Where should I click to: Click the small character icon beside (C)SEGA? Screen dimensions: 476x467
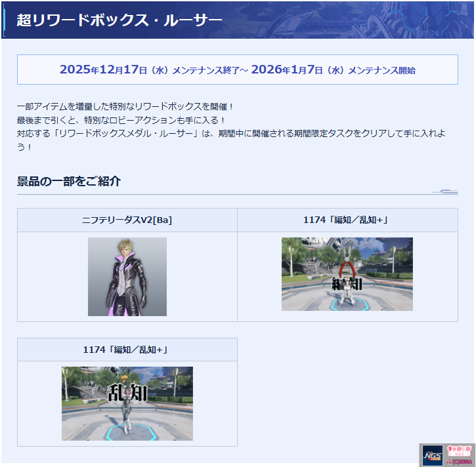tap(450, 461)
